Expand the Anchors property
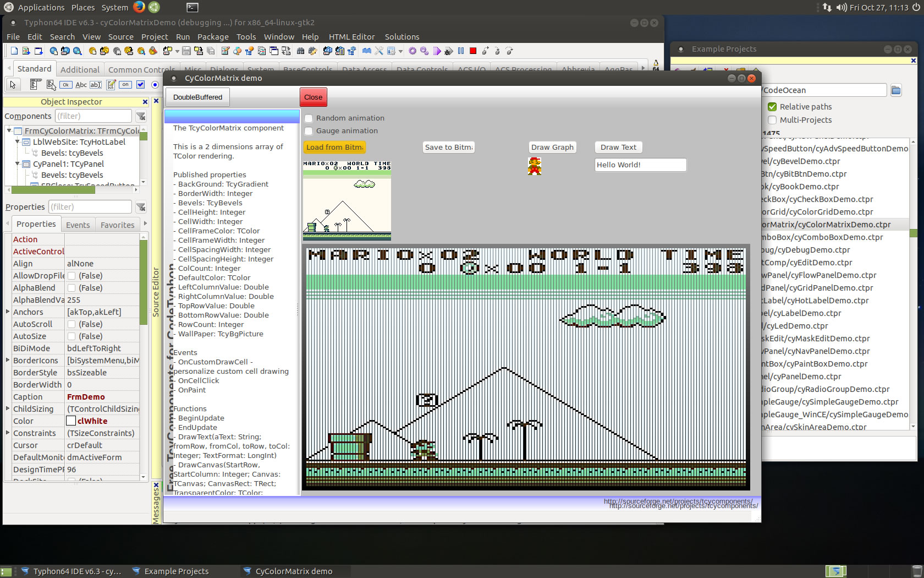This screenshot has width=924, height=578. (8, 312)
